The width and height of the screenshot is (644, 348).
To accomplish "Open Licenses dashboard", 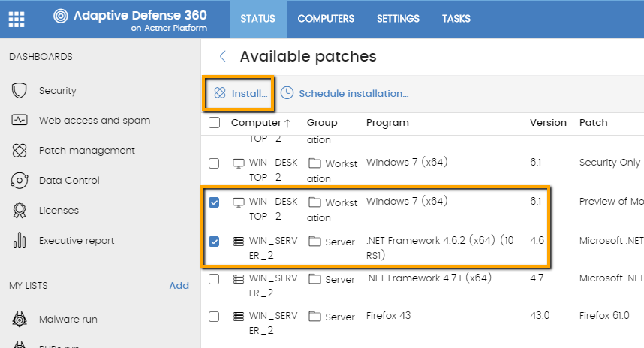I will (x=59, y=211).
